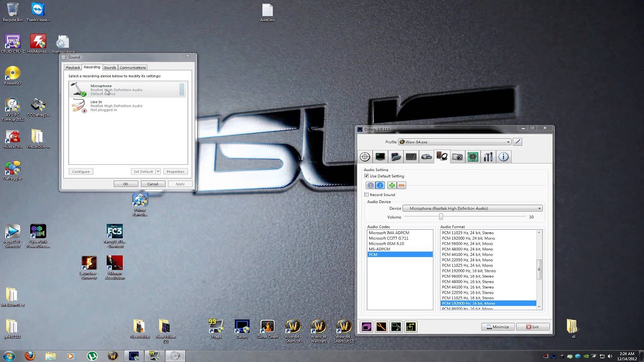Screen dimensions: 644x362
Task: Select Microsoft CCITT G.711 codec
Action: [400, 238]
